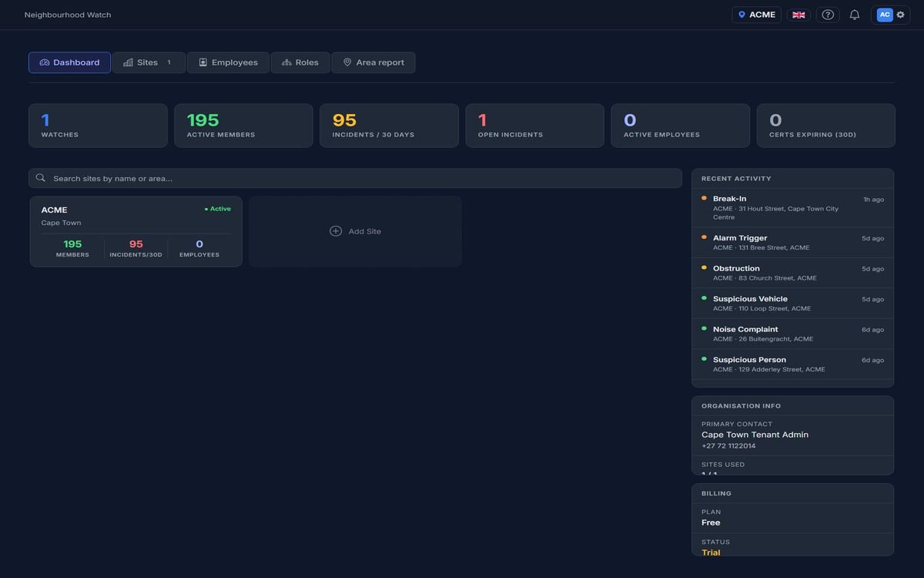Click the plus icon for Add Site

[x=336, y=231]
